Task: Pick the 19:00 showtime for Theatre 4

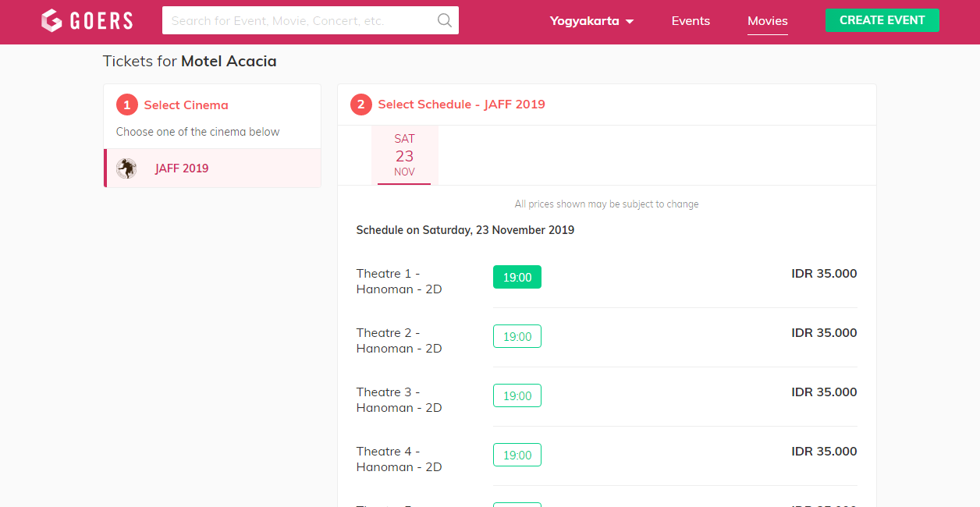Action: pyautogui.click(x=517, y=455)
